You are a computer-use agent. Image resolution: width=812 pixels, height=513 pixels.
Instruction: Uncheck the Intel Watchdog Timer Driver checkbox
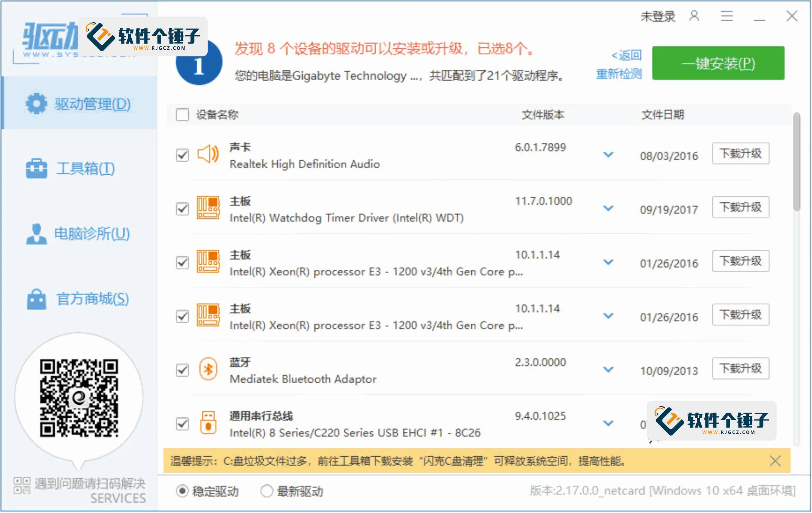click(x=182, y=209)
